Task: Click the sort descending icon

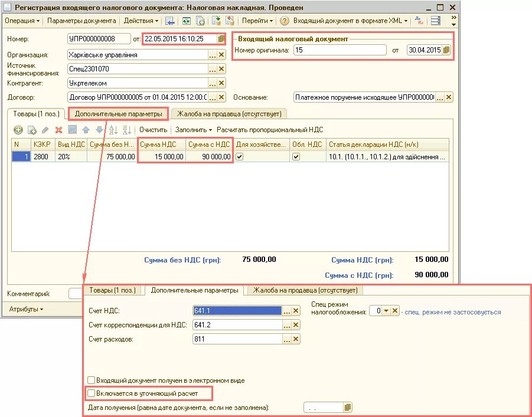Action: click(127, 130)
